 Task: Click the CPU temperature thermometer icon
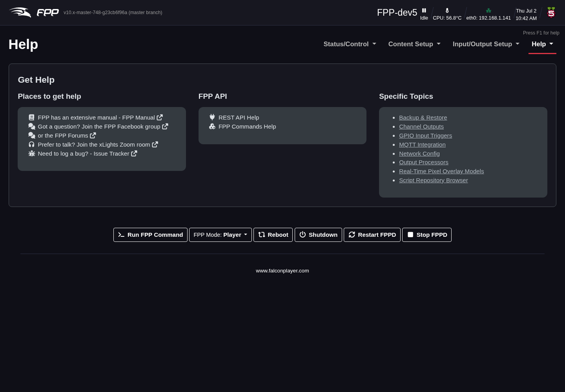447,11
